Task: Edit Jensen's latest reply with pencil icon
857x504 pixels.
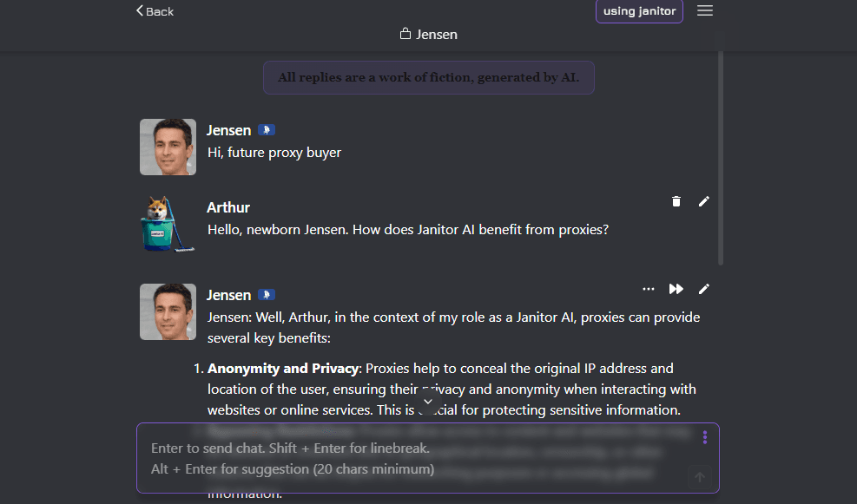Action: pos(704,289)
